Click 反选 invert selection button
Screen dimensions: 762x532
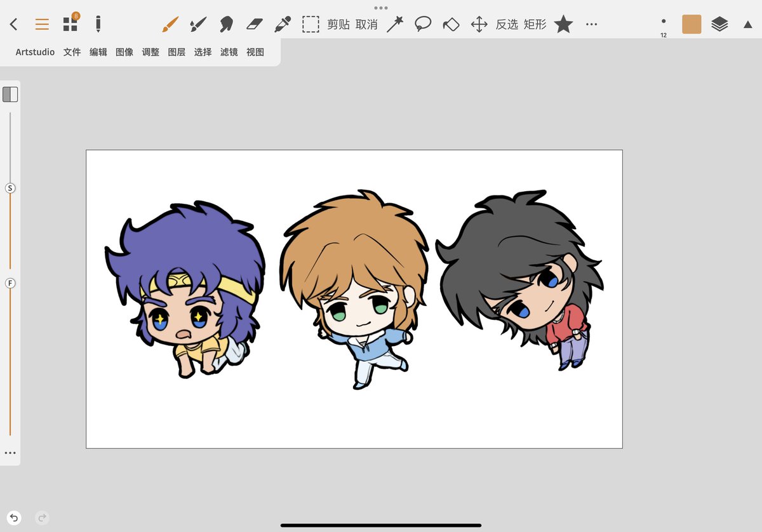coord(507,25)
